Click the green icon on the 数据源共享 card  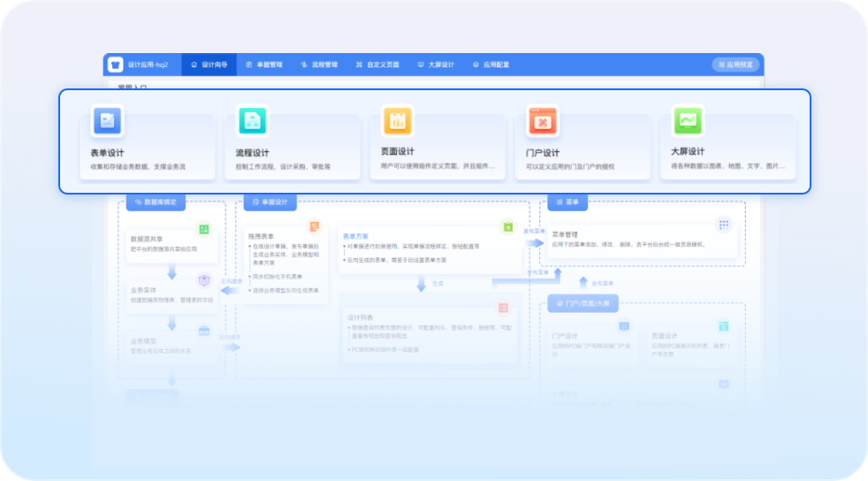[204, 229]
